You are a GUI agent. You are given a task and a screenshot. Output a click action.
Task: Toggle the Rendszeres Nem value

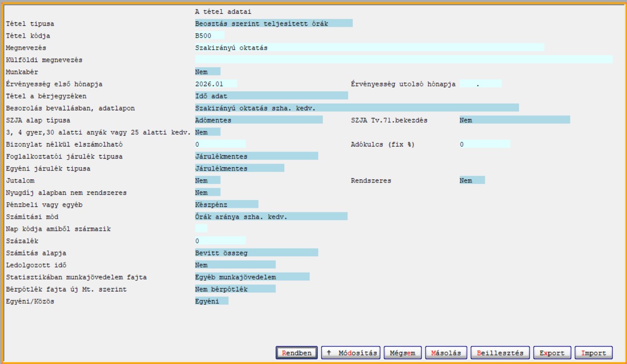pos(472,181)
